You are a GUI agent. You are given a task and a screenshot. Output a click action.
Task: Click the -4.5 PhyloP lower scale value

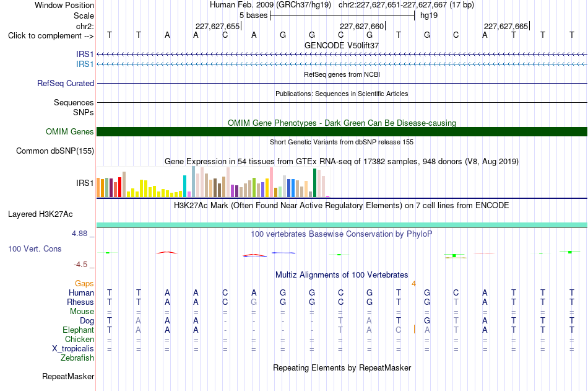click(80, 265)
